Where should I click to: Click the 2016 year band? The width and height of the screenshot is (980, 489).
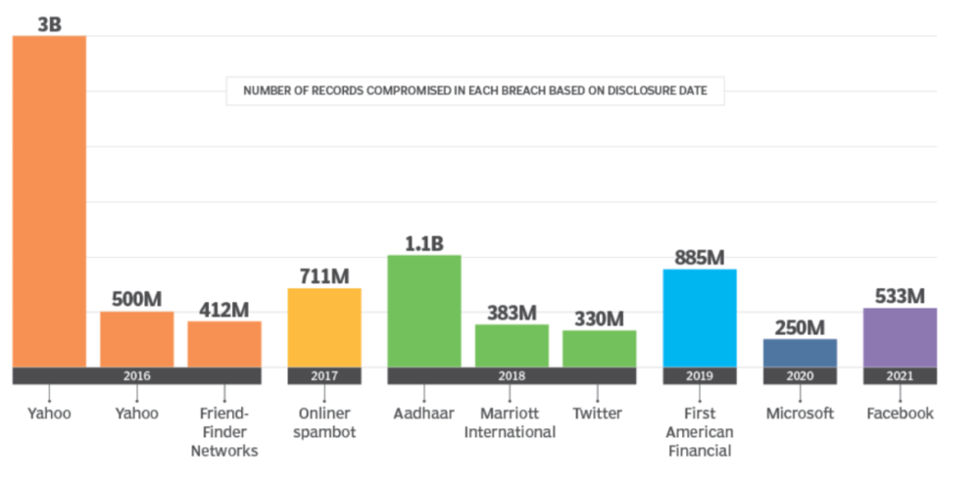[136, 376]
